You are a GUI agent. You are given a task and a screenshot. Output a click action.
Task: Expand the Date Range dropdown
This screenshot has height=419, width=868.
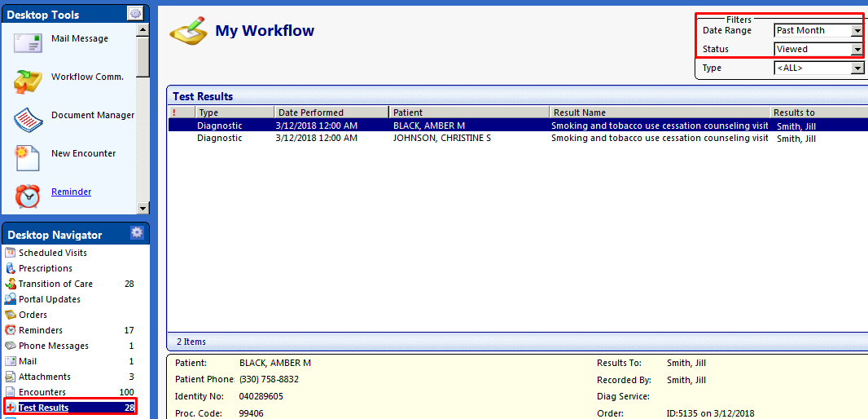[857, 30]
